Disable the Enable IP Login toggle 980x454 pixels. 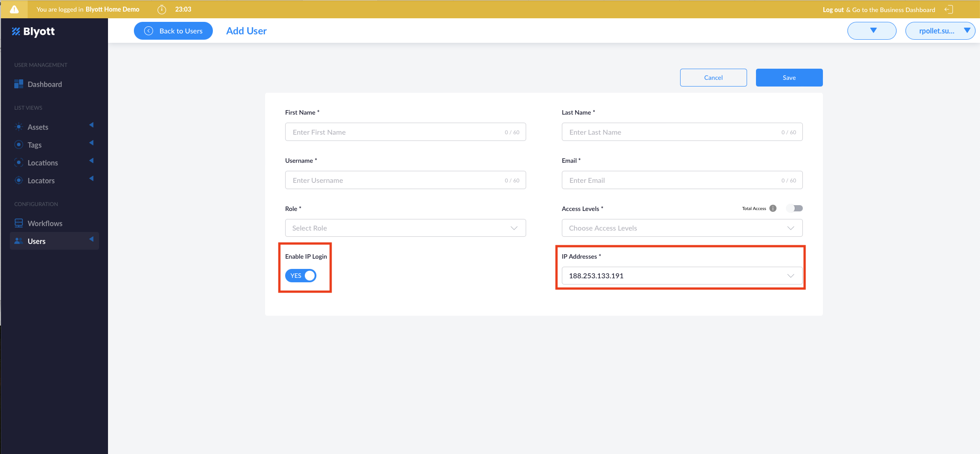301,276
